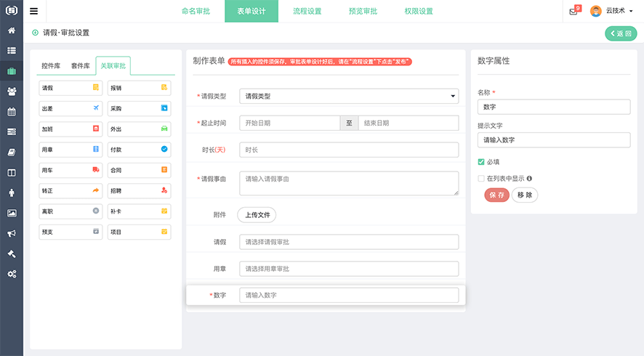Click the 名称 input field
The width and height of the screenshot is (644, 356).
(x=554, y=107)
